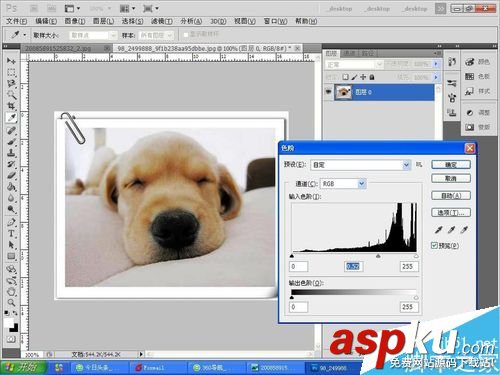Viewport: 500px width, 375px height.
Task: Select the Zoom tool in the toolbox
Action: [x=11, y=303]
